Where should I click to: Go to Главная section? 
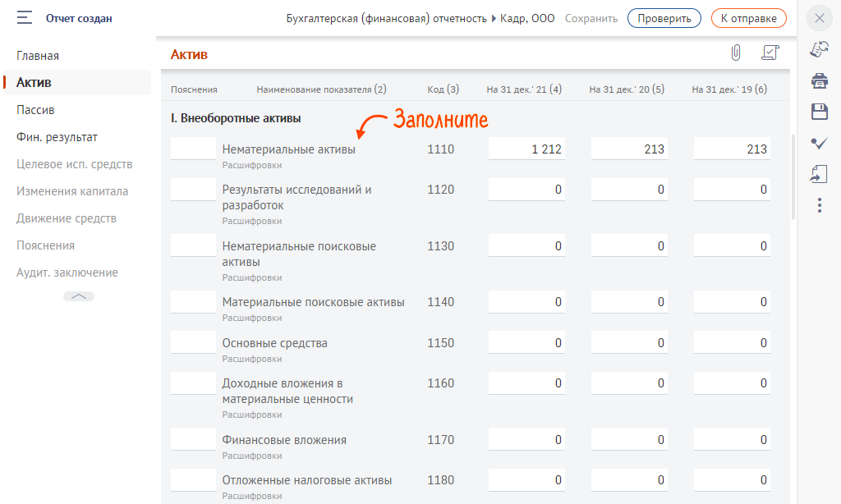pos(38,56)
